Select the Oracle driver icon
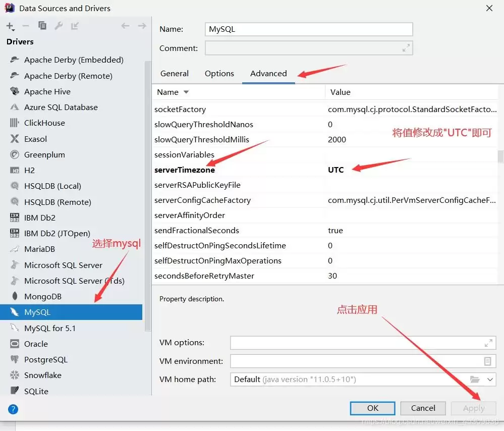This screenshot has width=504, height=431. [15, 344]
